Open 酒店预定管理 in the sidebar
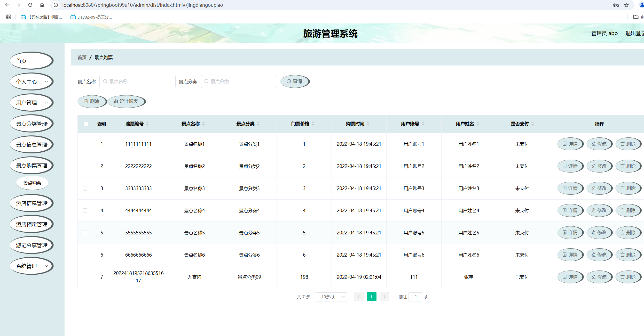 (x=31, y=224)
